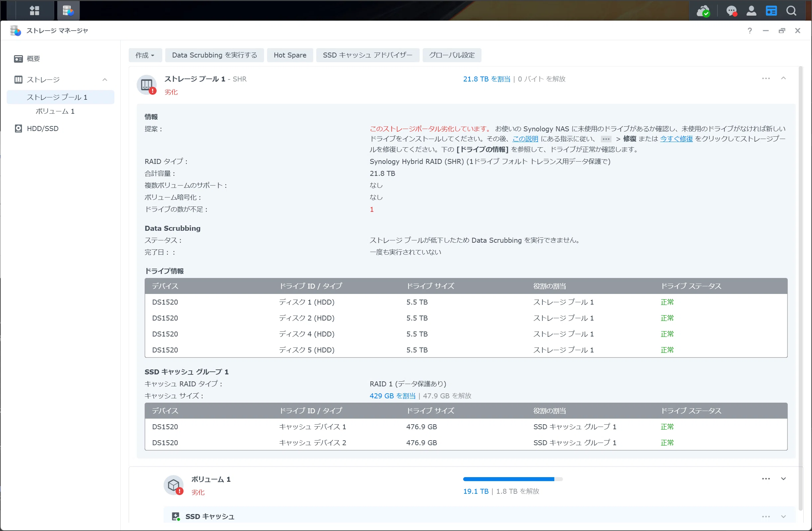Click the storage pool degraded status icon
812x531 pixels.
point(147,85)
